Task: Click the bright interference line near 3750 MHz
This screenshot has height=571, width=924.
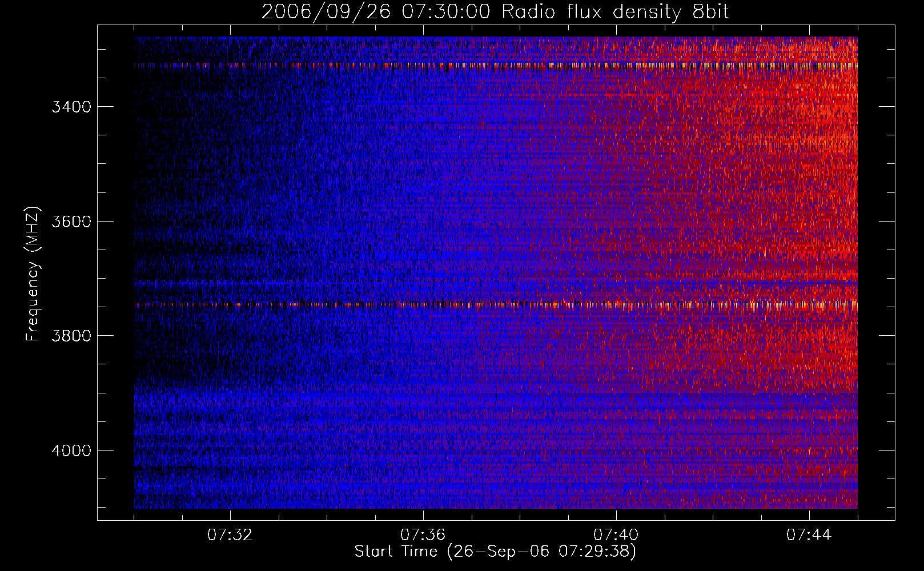Action: 496,305
